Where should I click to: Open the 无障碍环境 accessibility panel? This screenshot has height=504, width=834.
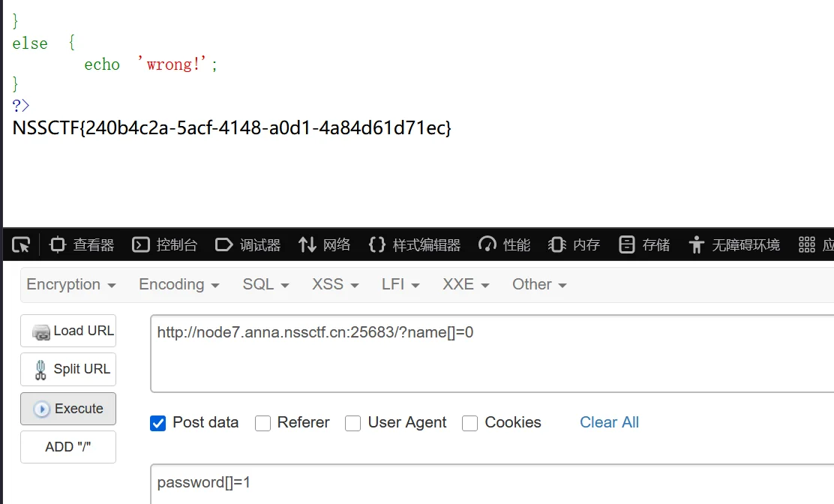coord(734,244)
